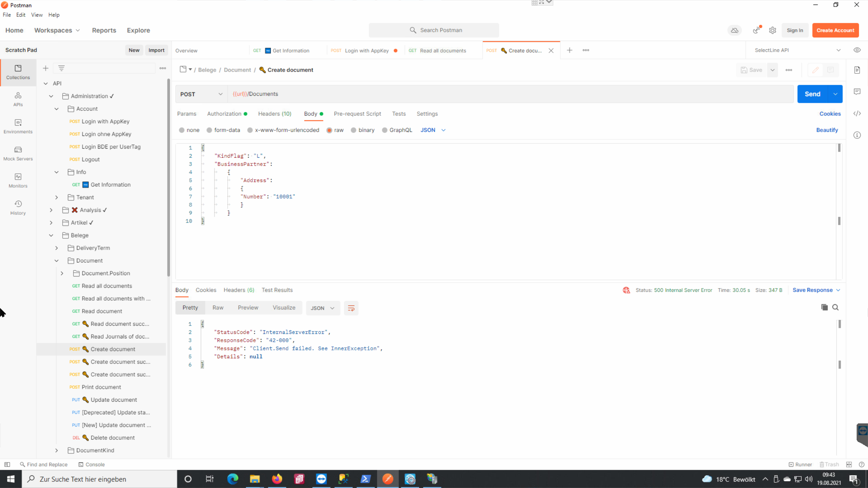868x488 pixels.
Task: Click the request URL input field
Action: [x=420, y=94]
